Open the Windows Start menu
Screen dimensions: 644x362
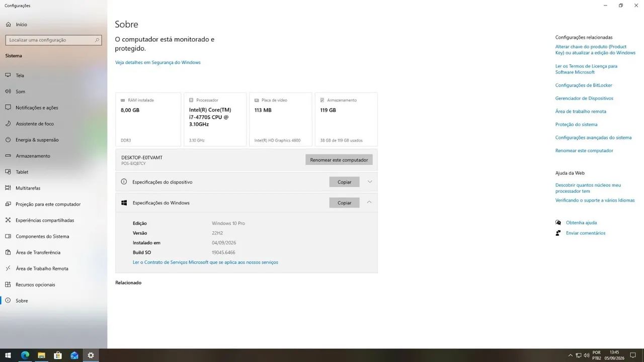click(8, 355)
